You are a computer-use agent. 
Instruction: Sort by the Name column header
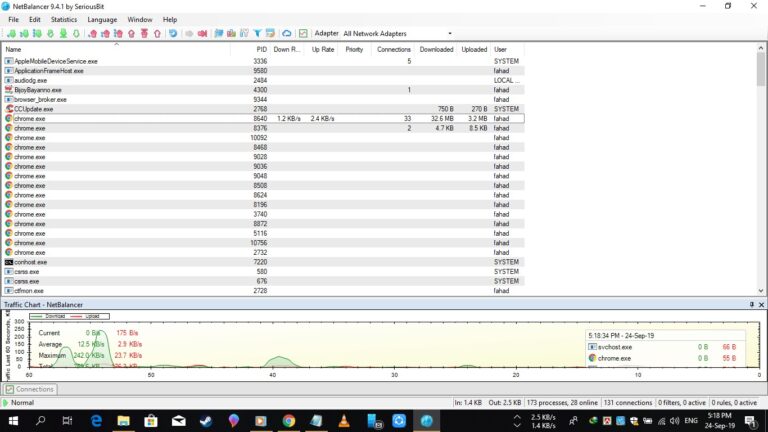117,49
